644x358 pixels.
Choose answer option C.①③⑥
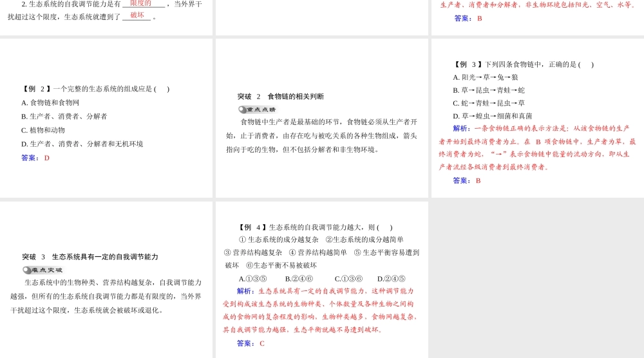coord(348,279)
